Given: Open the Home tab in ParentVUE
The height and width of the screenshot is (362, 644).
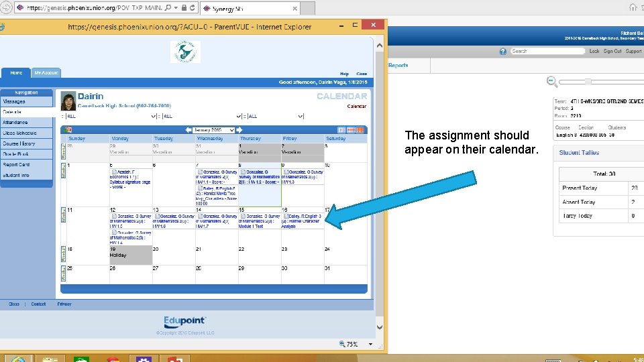Looking at the screenshot, I should pos(16,72).
